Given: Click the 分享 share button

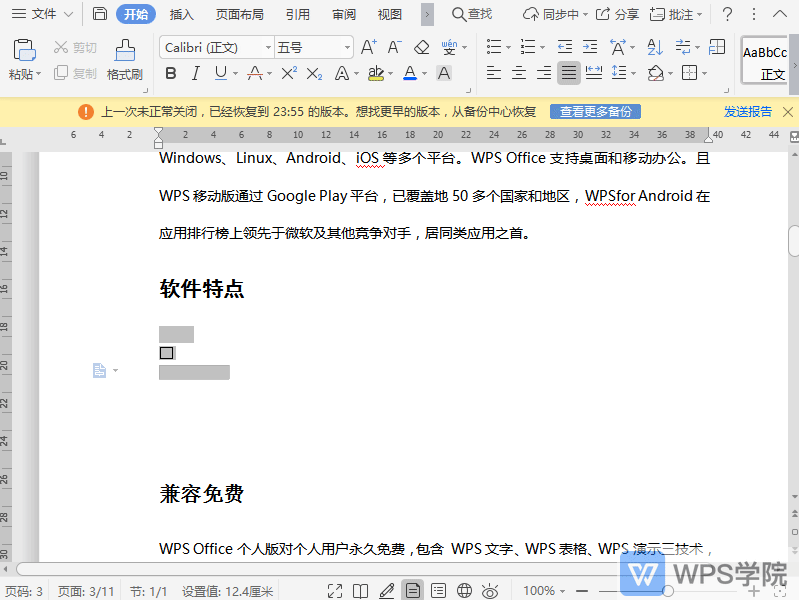Looking at the screenshot, I should tap(617, 14).
